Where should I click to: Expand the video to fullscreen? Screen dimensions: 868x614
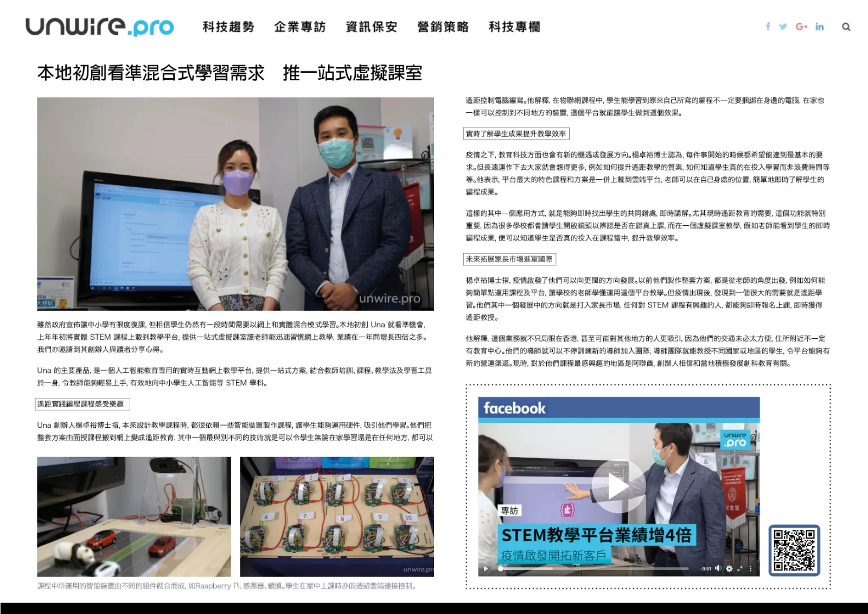(x=740, y=568)
